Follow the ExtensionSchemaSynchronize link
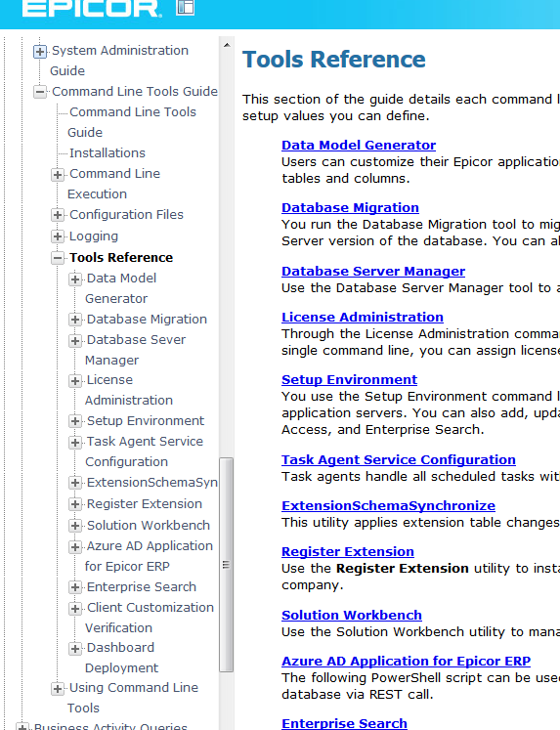560x730 pixels. tap(388, 505)
